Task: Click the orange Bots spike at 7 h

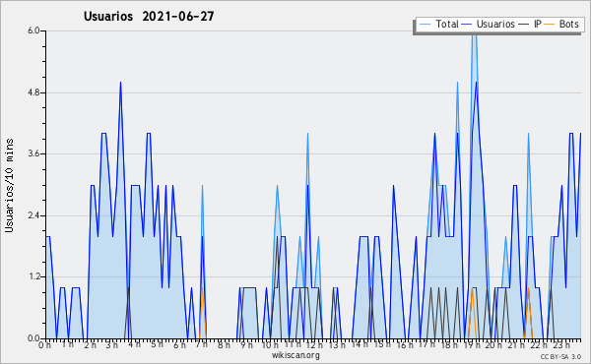Action: (202, 288)
